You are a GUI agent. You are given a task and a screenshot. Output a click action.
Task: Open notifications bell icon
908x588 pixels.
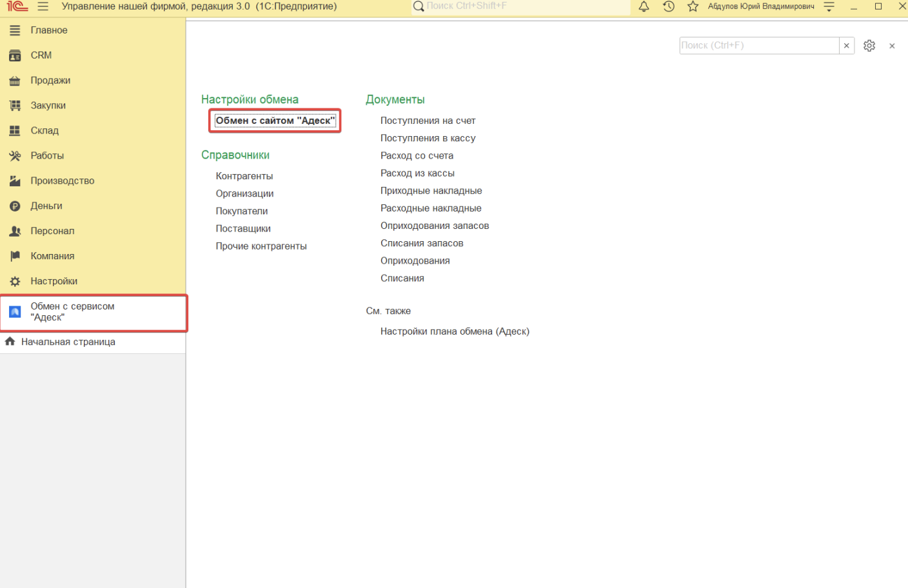point(644,6)
